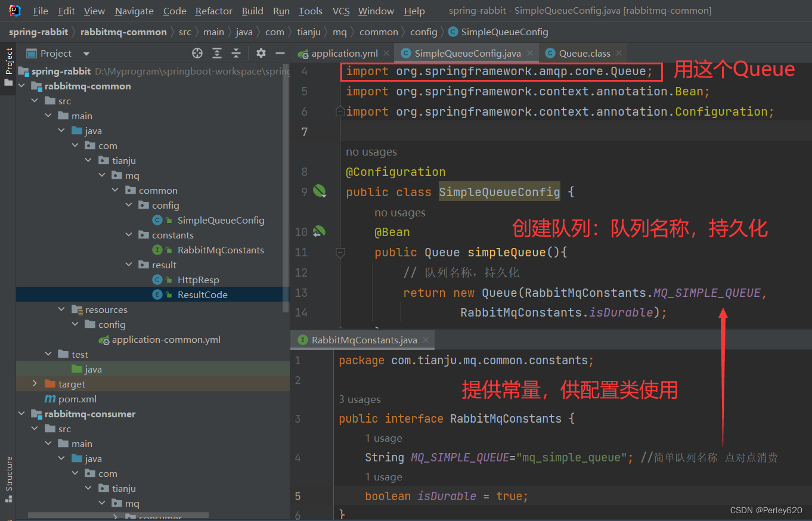
Task: Open the Run menu
Action: tap(281, 11)
